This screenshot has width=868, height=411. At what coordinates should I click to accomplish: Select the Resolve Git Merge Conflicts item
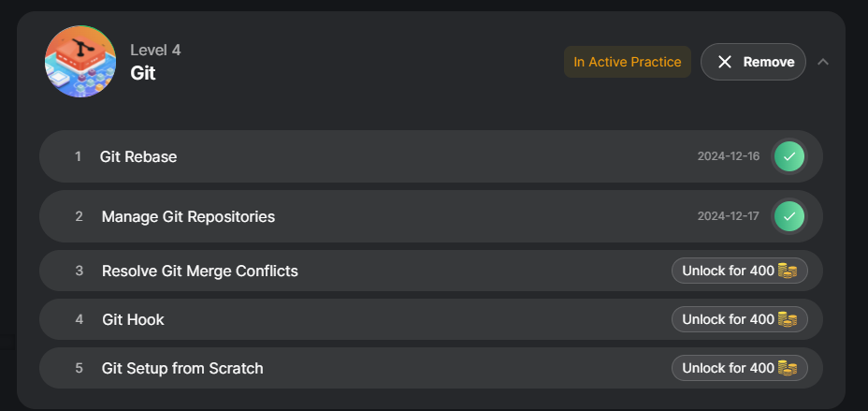pos(199,271)
